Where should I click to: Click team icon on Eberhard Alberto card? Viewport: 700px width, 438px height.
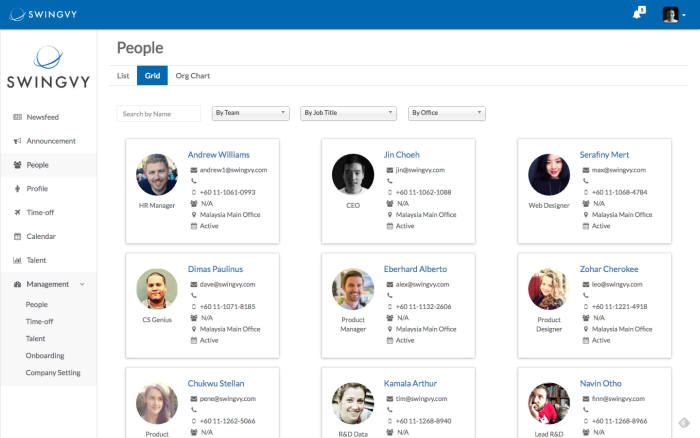point(390,318)
